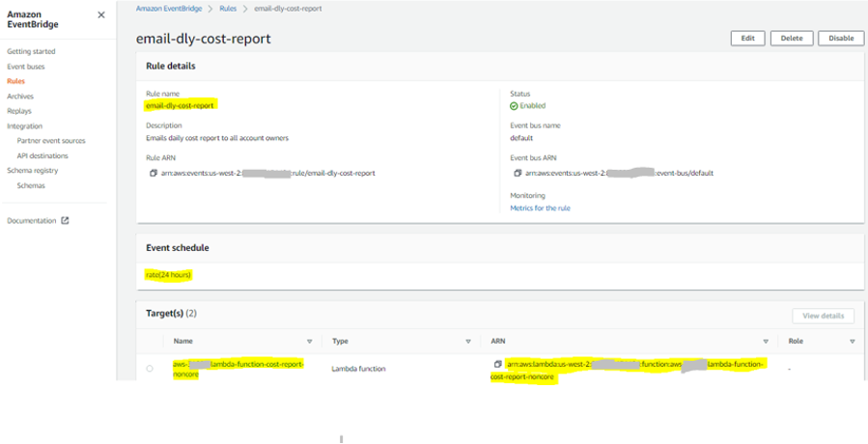Screen dimensions: 868x444
Task: Open Archives in the sidebar
Action: tap(20, 97)
